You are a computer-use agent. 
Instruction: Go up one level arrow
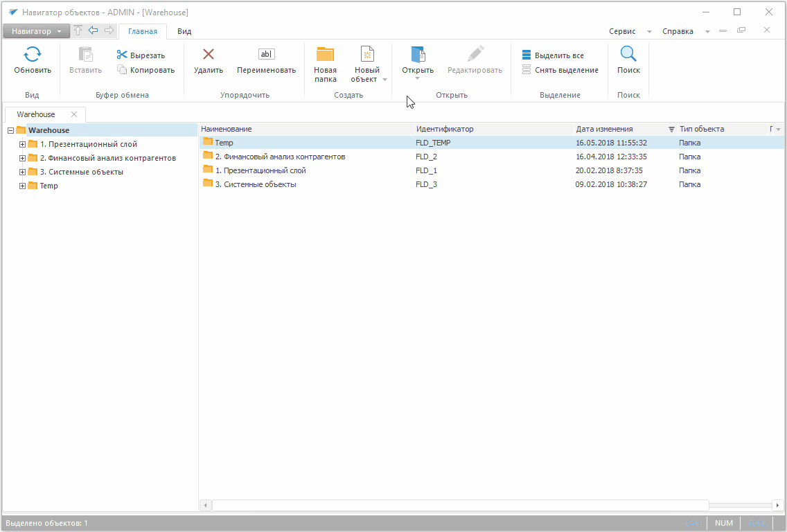pos(78,30)
